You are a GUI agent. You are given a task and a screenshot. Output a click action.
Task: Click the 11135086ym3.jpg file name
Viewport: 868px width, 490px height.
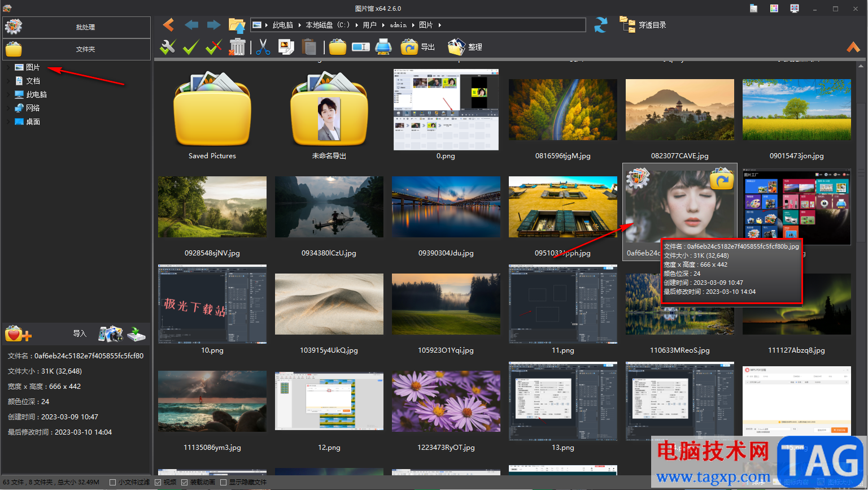212,447
